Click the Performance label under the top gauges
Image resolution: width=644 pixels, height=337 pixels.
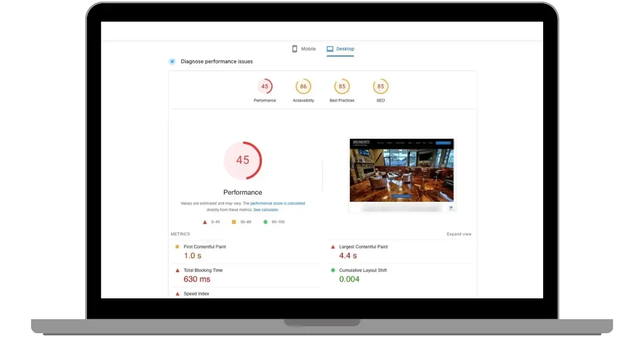point(265,100)
